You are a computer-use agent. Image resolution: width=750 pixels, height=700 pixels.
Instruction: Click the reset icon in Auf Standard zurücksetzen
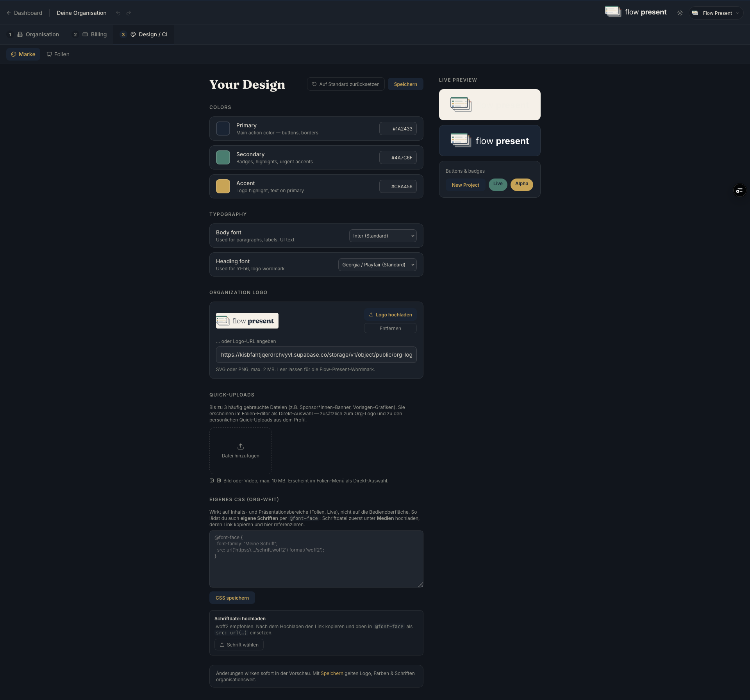[x=314, y=84]
